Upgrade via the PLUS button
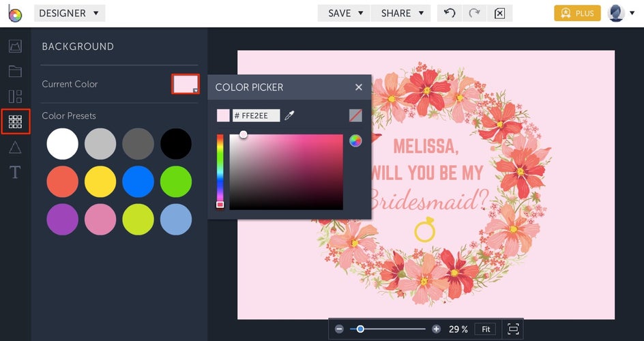 (x=577, y=13)
